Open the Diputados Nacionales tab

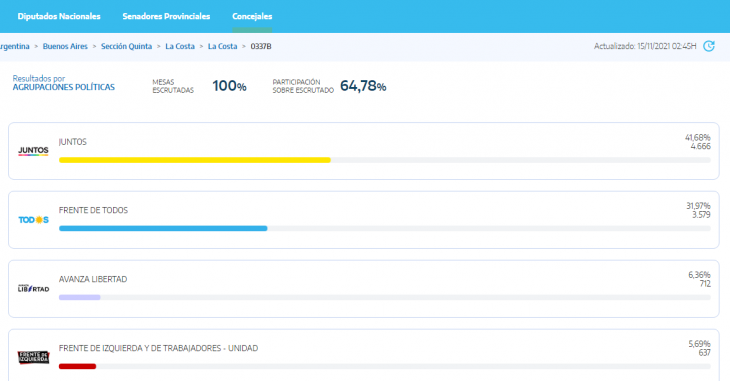click(59, 16)
